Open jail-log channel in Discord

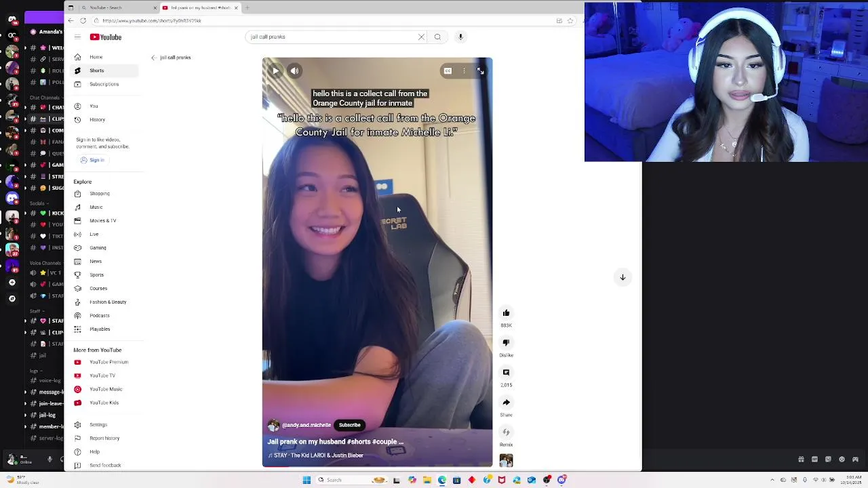tap(47, 415)
